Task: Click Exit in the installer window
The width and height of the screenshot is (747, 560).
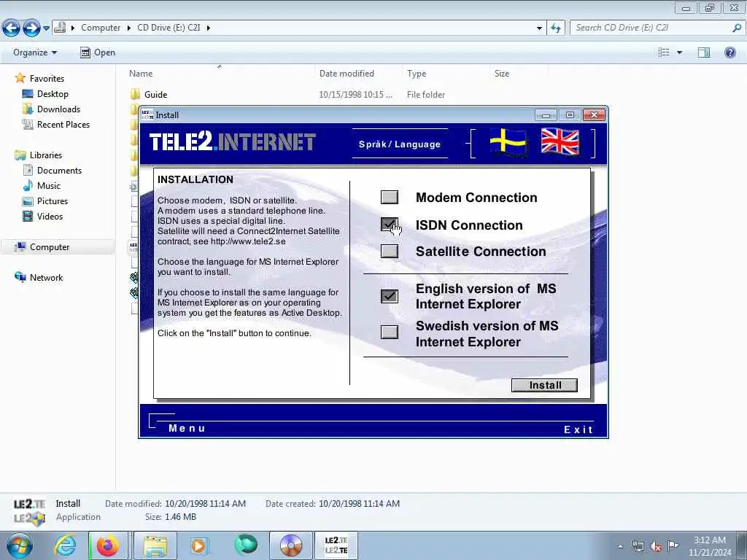Action: point(578,429)
